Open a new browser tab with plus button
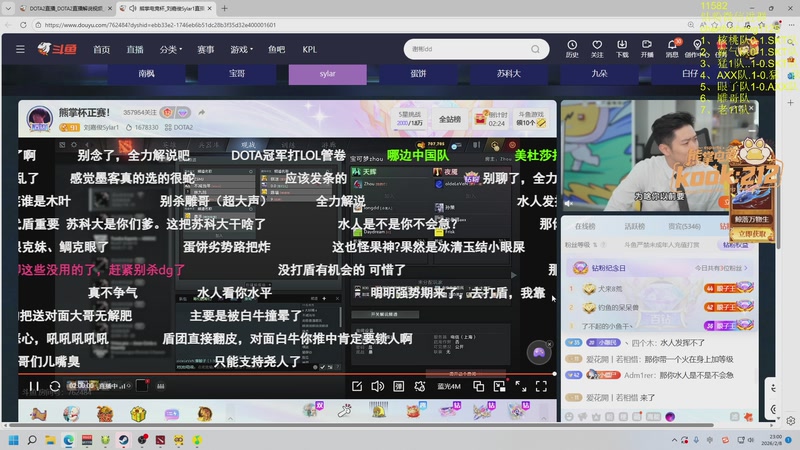 click(x=224, y=8)
